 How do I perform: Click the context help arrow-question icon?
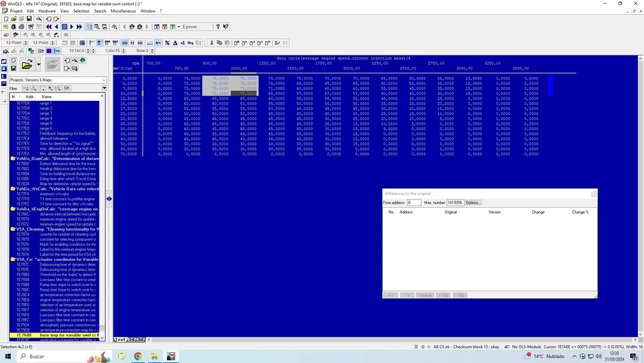(x=226, y=27)
